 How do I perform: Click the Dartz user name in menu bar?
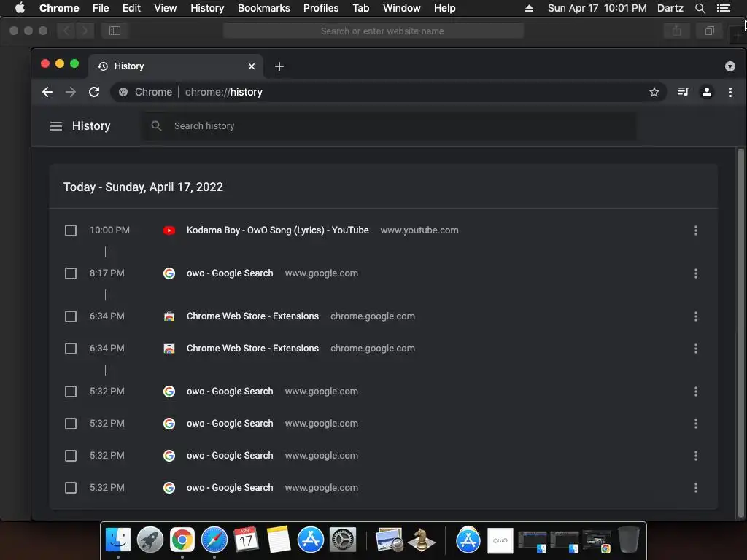pos(670,8)
